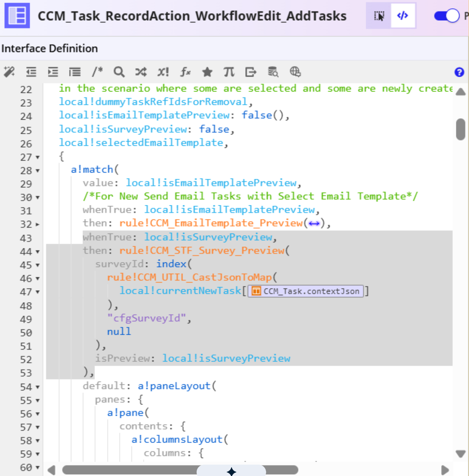
Task: Click the x! local variable icon
Action: pyautogui.click(x=163, y=72)
